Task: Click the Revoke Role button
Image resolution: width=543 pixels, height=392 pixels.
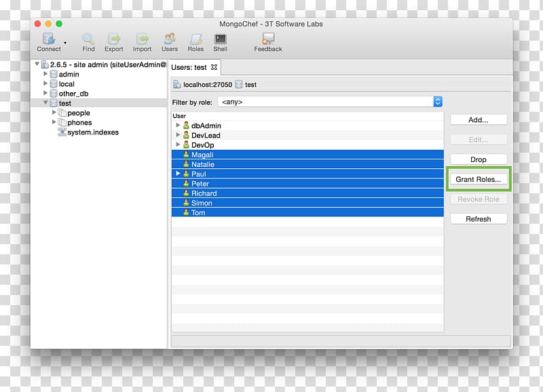Action: point(479,199)
